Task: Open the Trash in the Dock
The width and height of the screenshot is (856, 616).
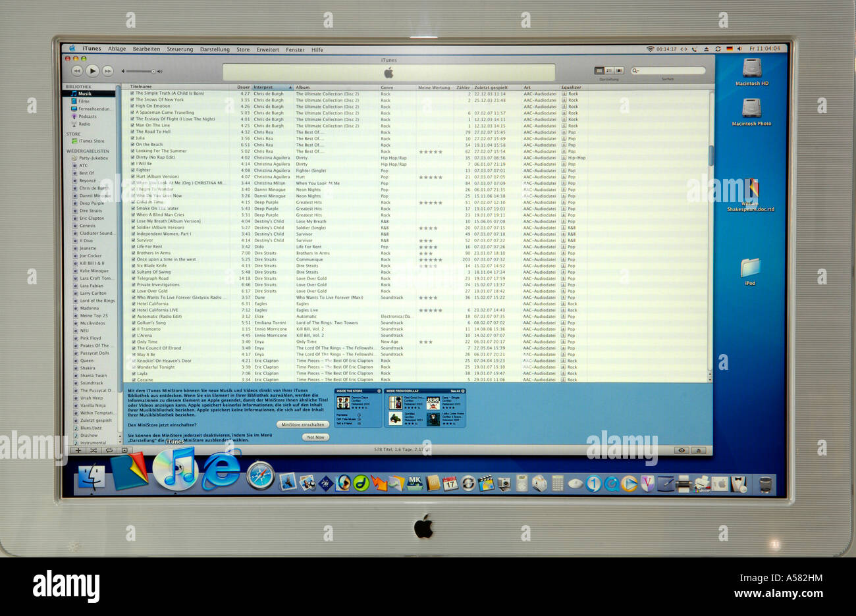Action: pyautogui.click(x=765, y=485)
